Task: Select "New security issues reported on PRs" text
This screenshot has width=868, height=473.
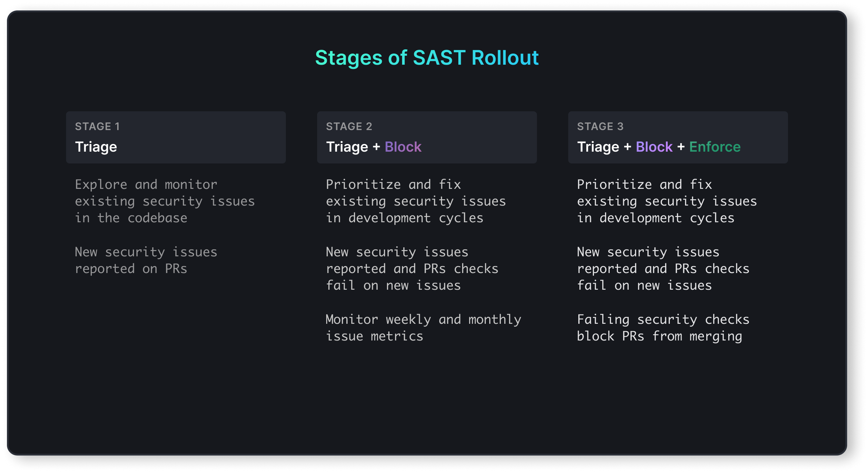Action: click(146, 260)
